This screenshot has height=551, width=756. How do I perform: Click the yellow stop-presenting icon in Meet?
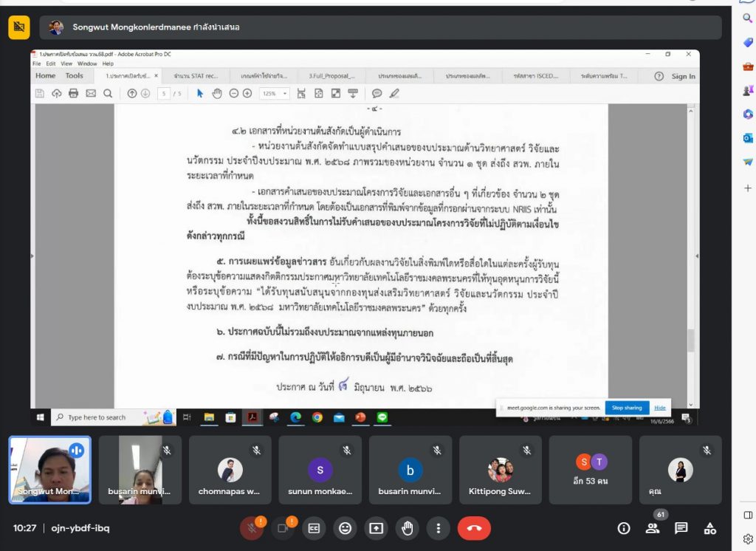18,27
